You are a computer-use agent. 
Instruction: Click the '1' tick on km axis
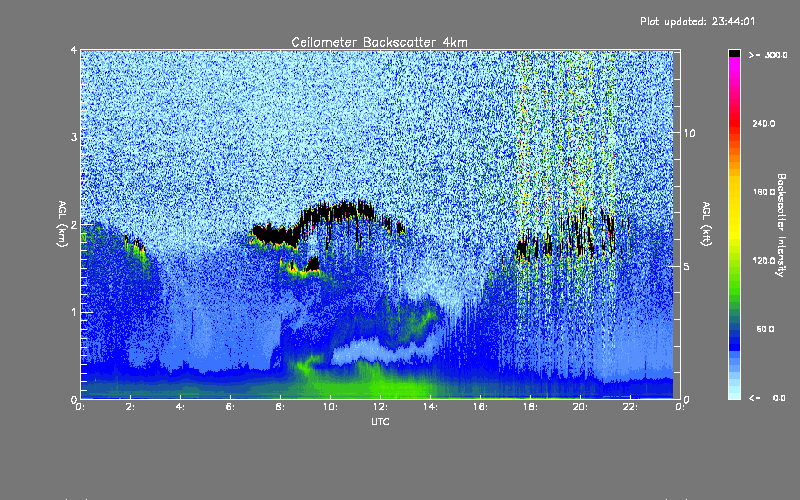74,312
